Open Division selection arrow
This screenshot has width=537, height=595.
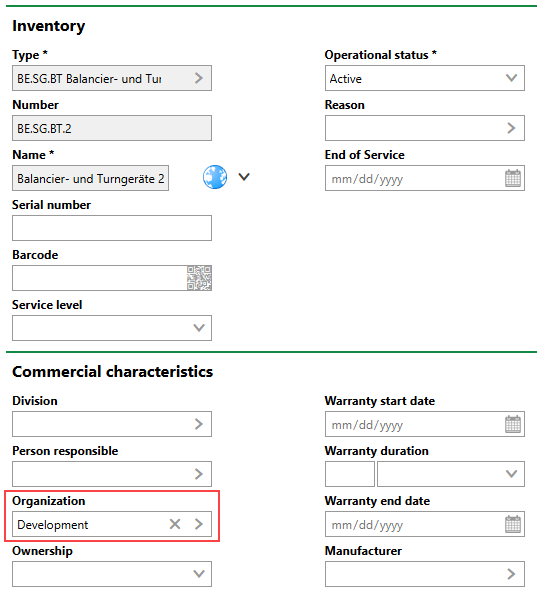tap(199, 424)
